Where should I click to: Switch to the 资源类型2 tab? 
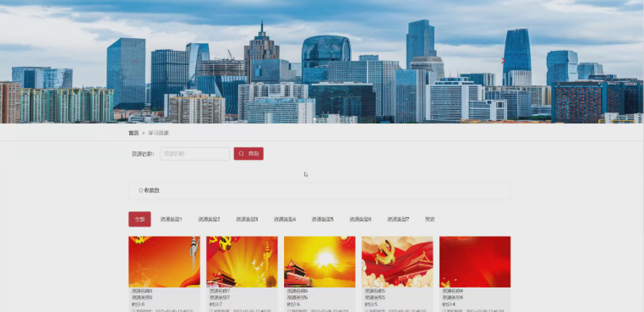209,220
